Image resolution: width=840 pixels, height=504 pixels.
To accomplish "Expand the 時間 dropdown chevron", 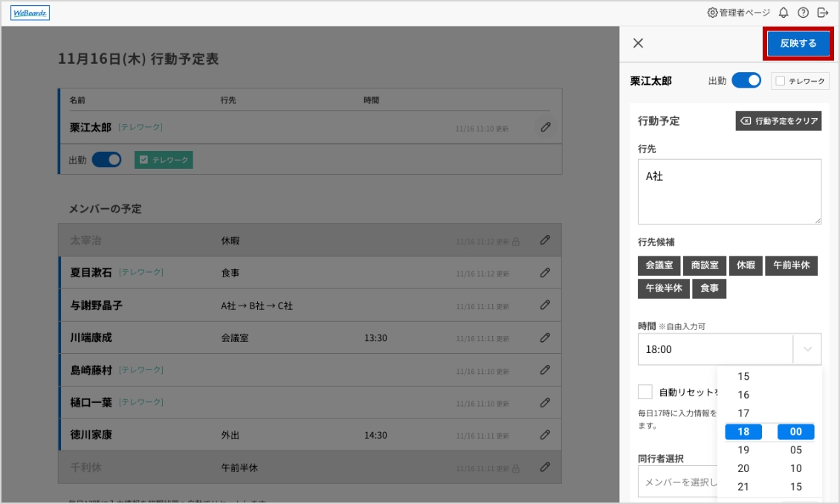I will click(807, 349).
